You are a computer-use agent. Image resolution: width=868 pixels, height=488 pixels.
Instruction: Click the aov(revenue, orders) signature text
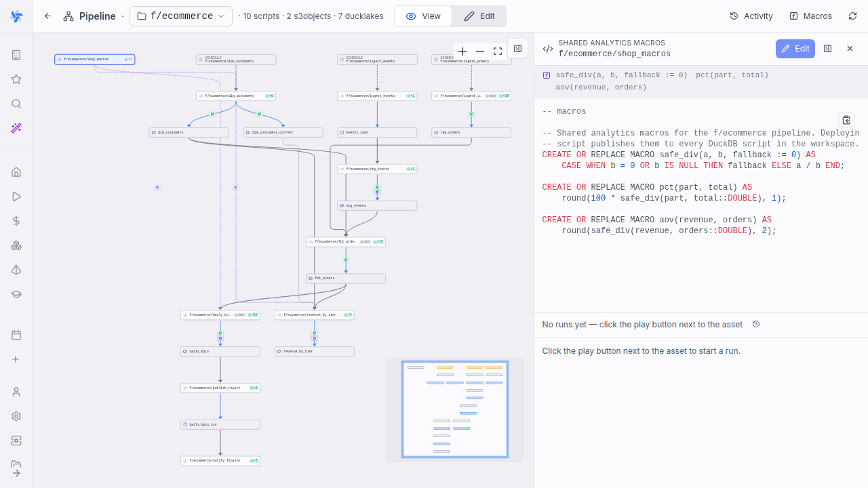coord(601,87)
